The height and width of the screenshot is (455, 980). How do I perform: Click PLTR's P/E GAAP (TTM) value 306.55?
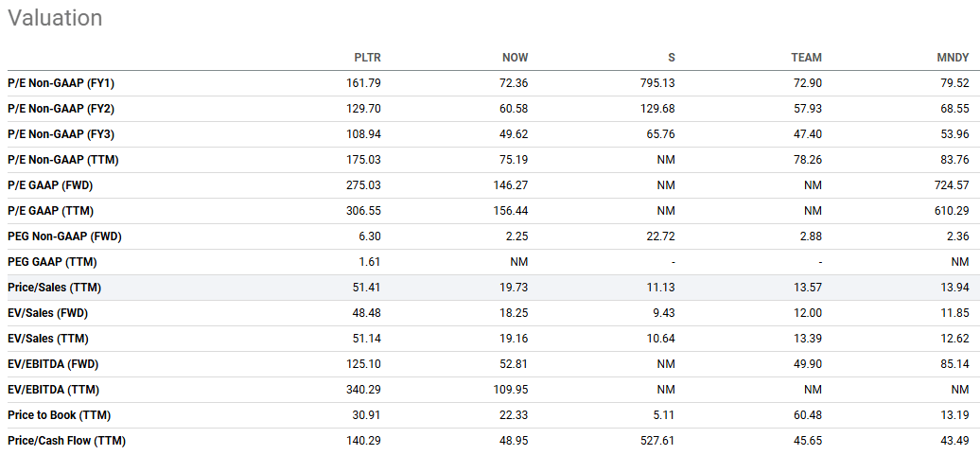tap(363, 211)
